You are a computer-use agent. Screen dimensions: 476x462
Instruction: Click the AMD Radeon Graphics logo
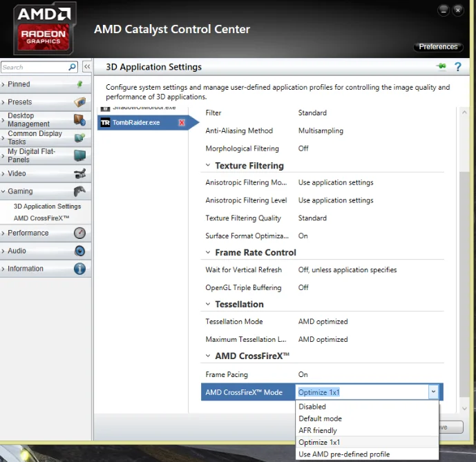[x=44, y=28]
